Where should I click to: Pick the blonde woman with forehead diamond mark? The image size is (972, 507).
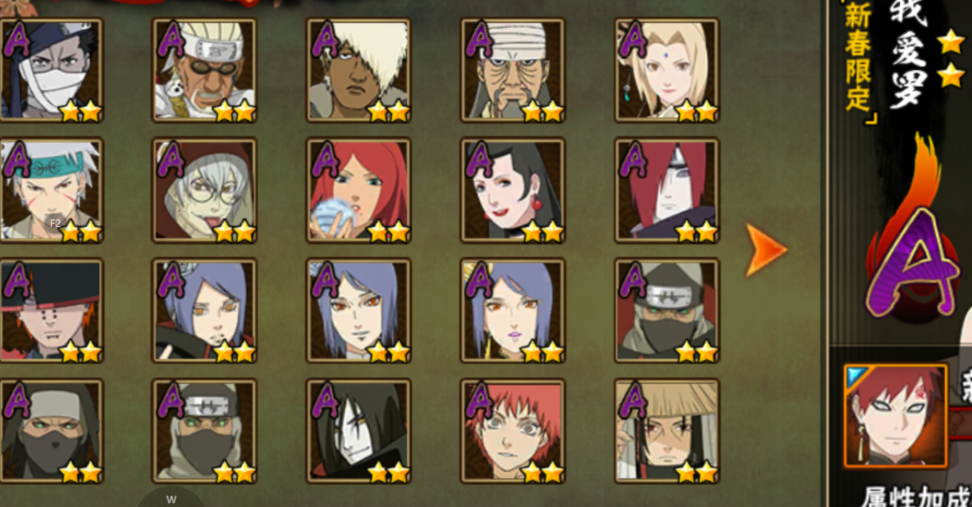point(667,70)
